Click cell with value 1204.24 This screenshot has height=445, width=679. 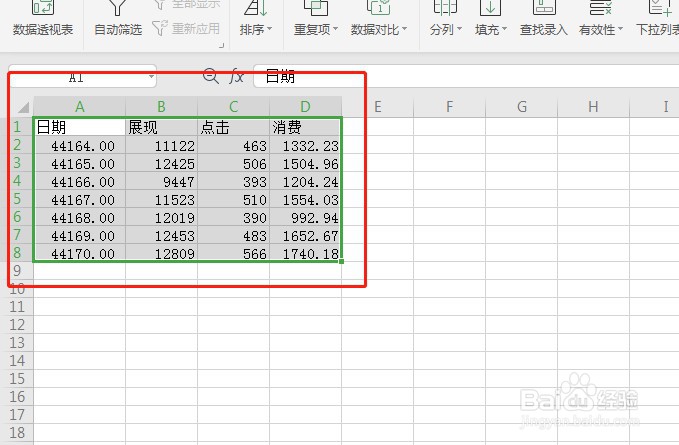click(305, 181)
